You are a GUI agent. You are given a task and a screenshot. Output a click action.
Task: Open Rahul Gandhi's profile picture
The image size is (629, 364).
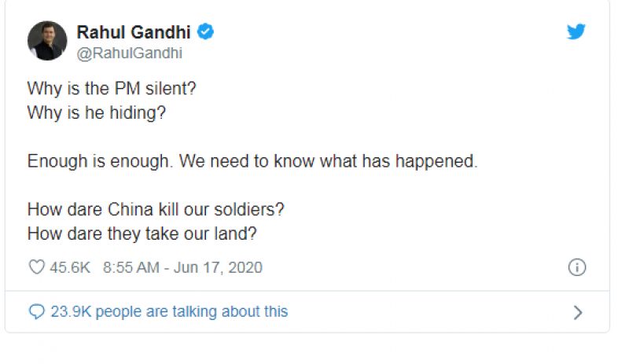47,41
